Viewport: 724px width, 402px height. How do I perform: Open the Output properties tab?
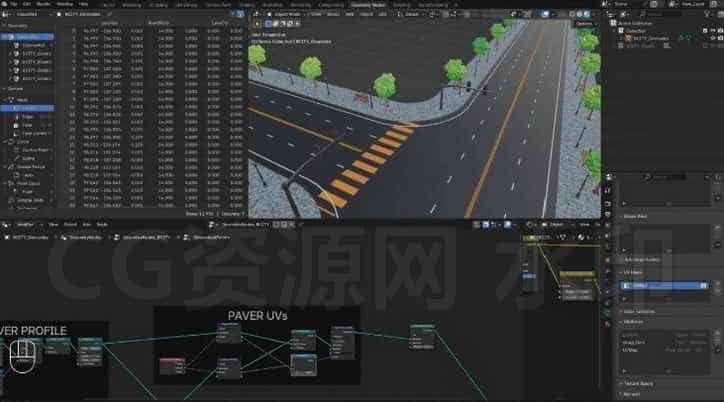click(608, 215)
